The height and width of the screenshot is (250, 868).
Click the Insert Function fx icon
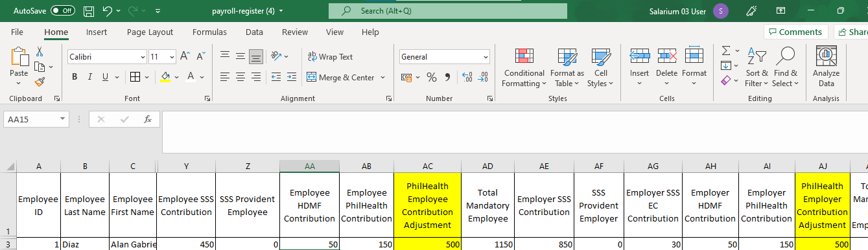pos(148,119)
